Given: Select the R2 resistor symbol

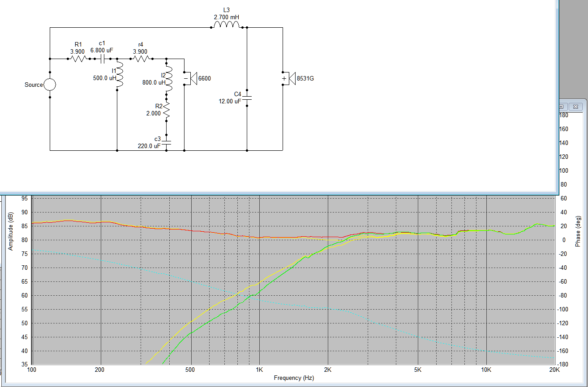Looking at the screenshot, I should tap(167, 110).
